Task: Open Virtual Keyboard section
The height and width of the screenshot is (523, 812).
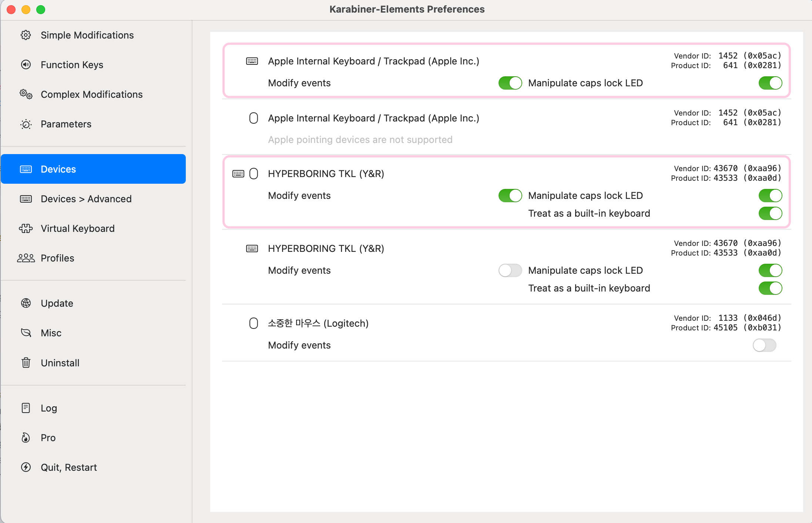Action: (93, 229)
